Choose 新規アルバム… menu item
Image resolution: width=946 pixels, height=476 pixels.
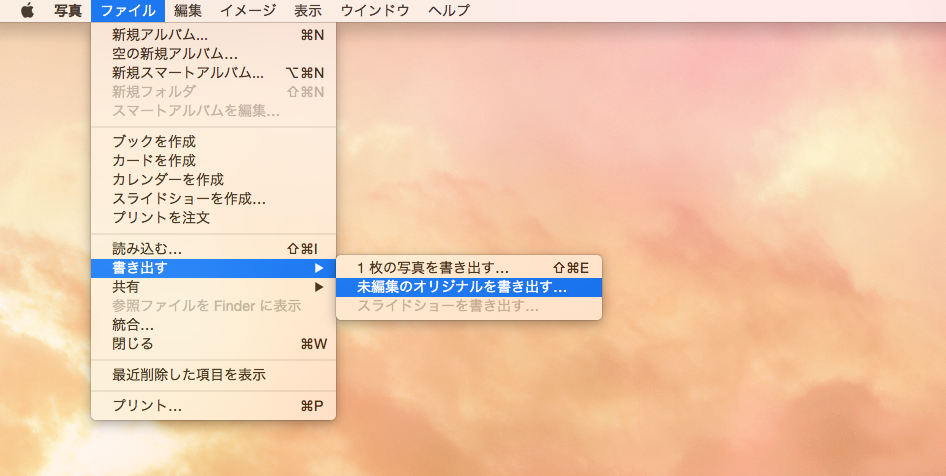click(213, 36)
